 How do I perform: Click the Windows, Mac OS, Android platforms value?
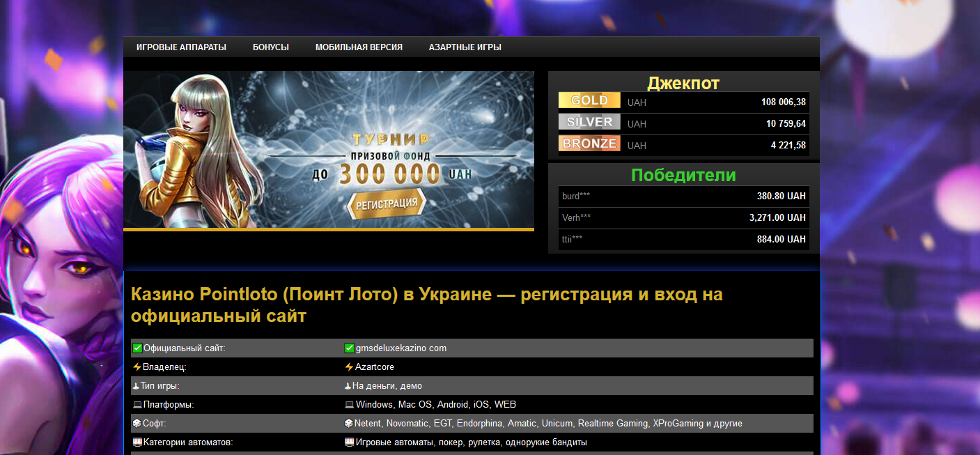[x=436, y=404]
